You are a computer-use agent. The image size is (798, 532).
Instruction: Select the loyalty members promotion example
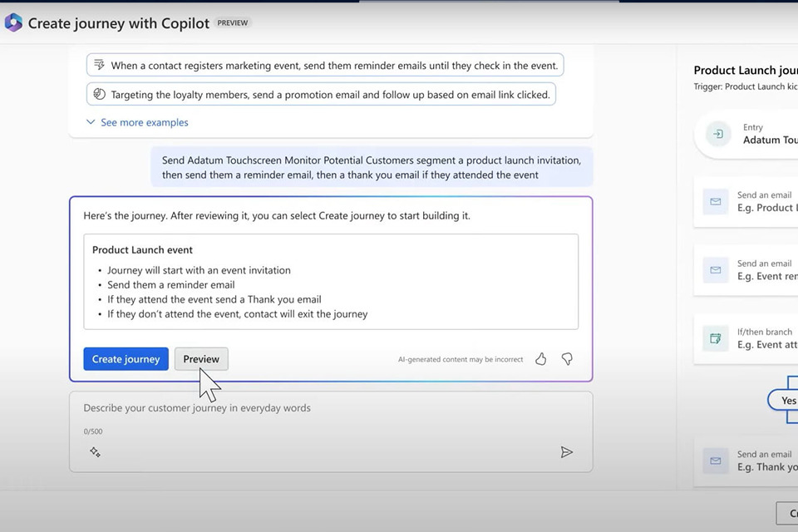tap(321, 95)
